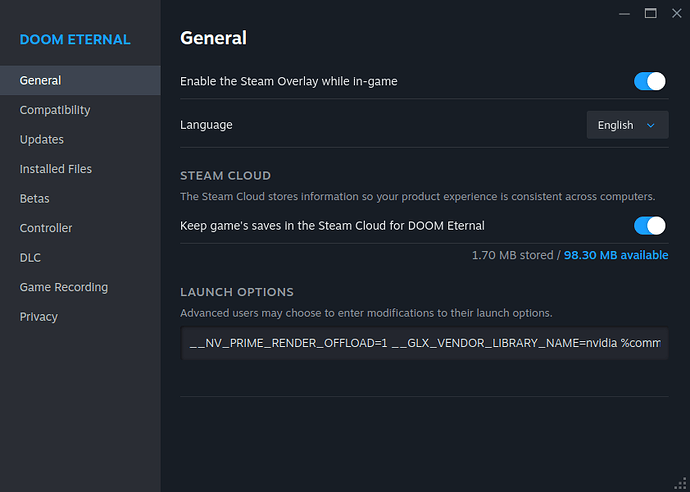Click the 98.30 MB available link
The image size is (690, 492).
[x=616, y=255]
